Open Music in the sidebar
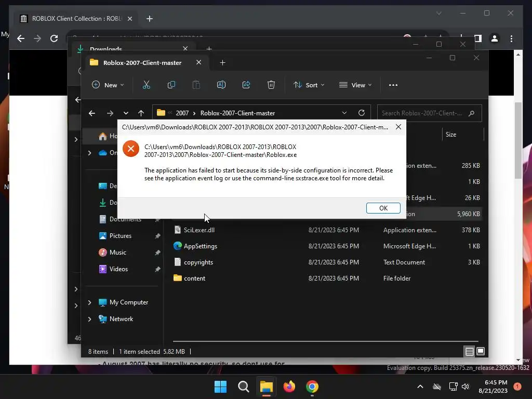 coord(118,252)
